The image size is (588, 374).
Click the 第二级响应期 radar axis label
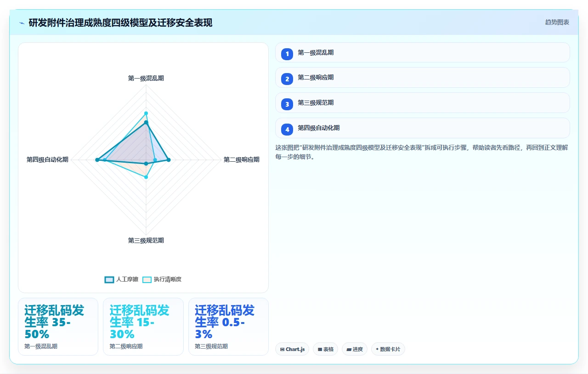[241, 160]
